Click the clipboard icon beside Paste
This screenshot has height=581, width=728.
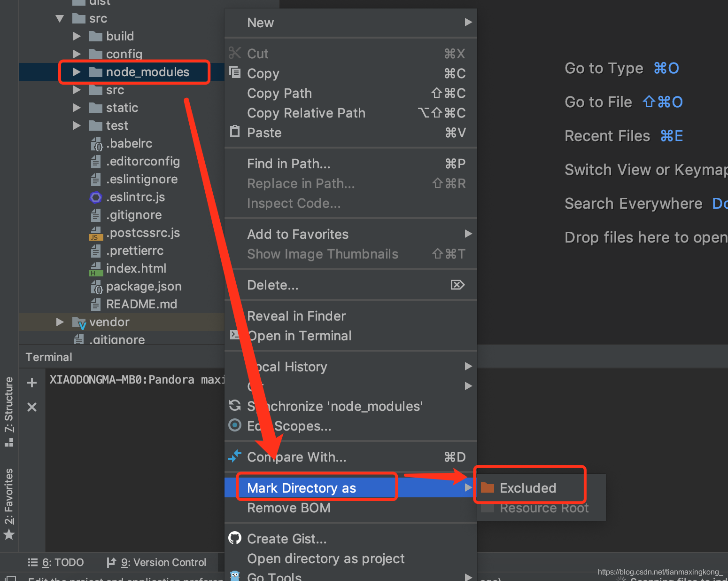(235, 132)
